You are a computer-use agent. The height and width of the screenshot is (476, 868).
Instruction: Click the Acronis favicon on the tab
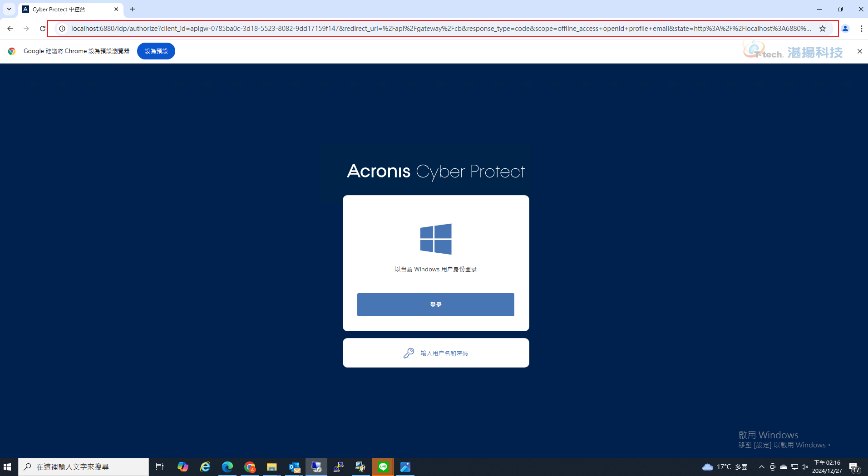click(x=25, y=9)
